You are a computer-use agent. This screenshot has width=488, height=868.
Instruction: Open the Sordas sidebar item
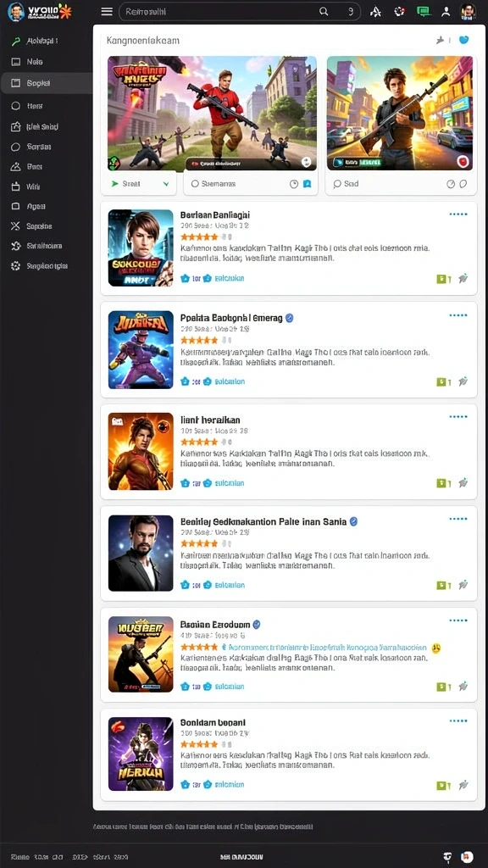pos(39,147)
